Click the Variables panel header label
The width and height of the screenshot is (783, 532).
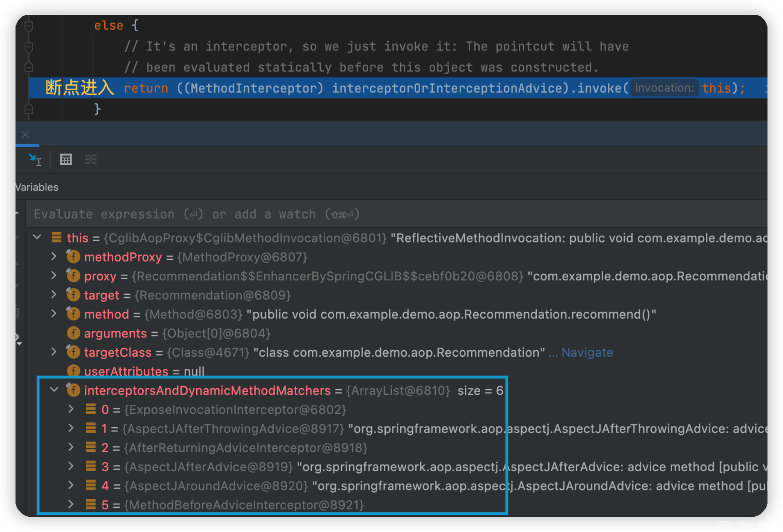37,187
